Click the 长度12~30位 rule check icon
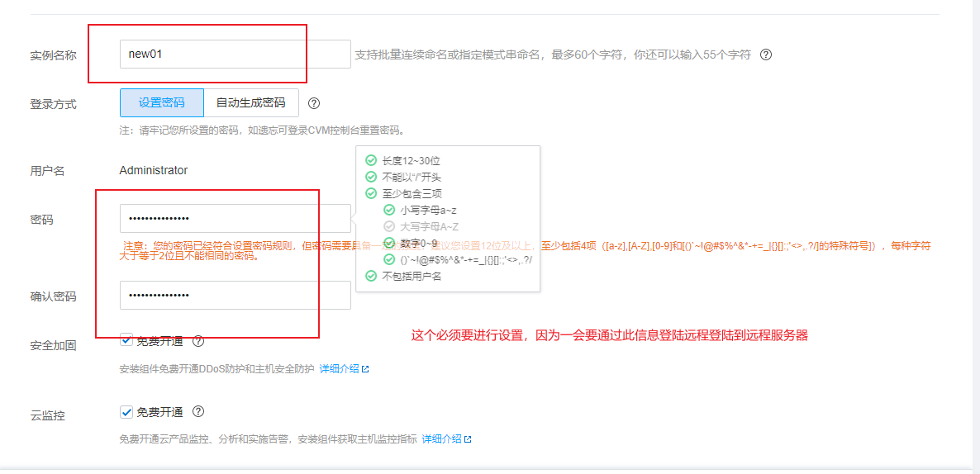The height and width of the screenshot is (474, 980). pos(371,160)
